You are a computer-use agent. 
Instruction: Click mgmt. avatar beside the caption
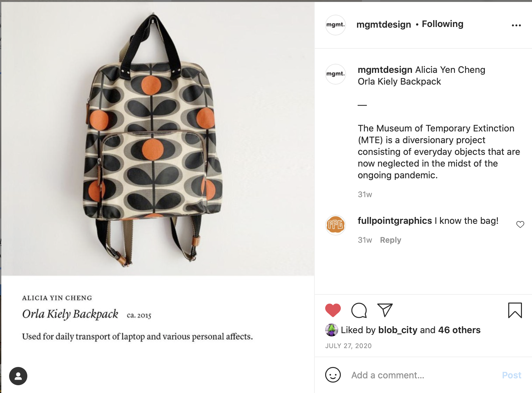[335, 74]
